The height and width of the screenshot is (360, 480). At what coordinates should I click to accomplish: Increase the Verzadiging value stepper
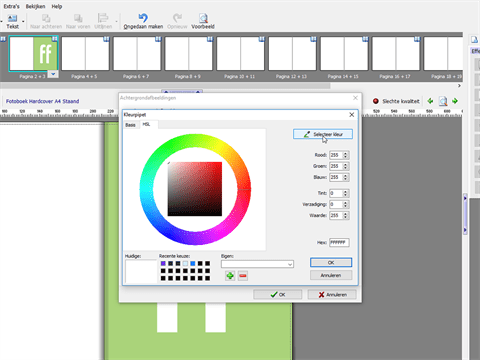tap(346, 203)
